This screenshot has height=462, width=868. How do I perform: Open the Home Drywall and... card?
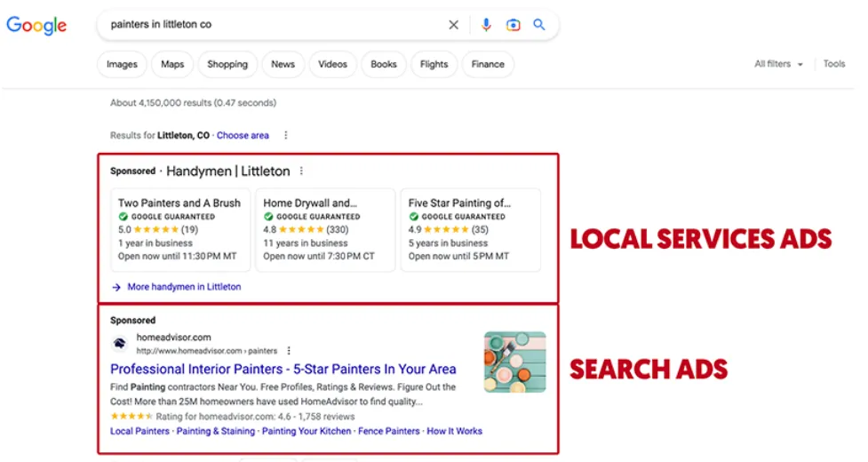[325, 229]
